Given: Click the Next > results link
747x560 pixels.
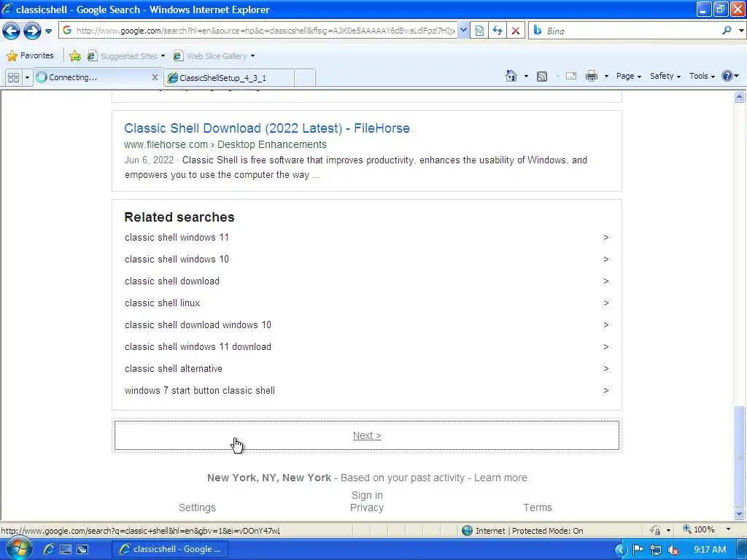Looking at the screenshot, I should [x=367, y=435].
